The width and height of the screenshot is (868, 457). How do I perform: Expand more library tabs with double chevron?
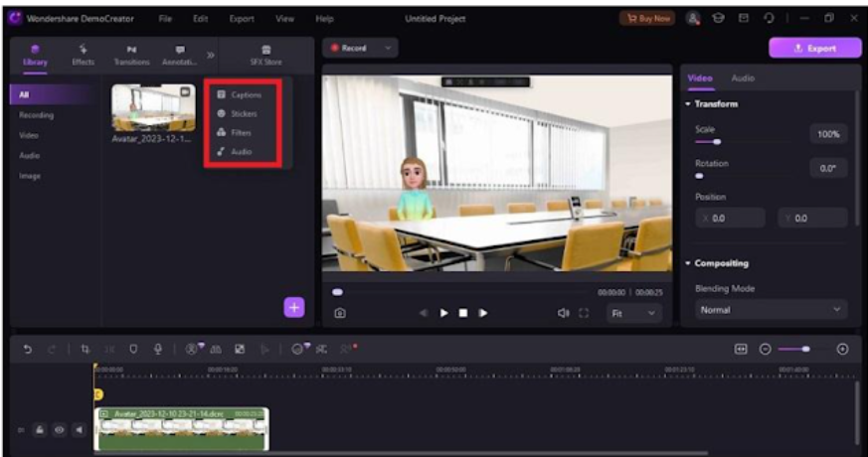tap(211, 56)
